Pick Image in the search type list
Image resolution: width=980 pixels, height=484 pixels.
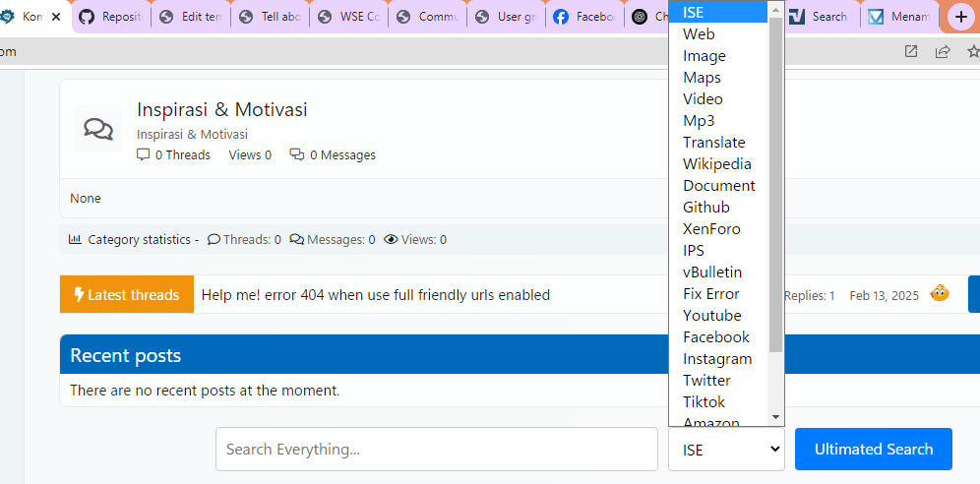point(718,56)
